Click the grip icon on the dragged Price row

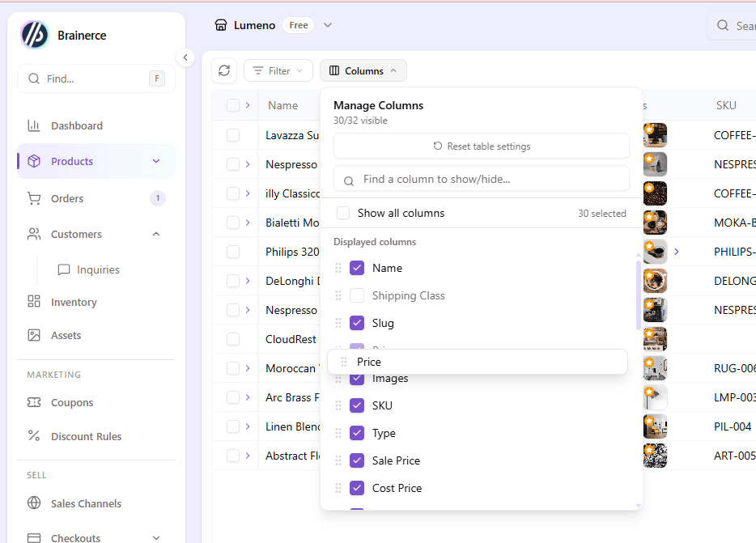pyautogui.click(x=344, y=362)
